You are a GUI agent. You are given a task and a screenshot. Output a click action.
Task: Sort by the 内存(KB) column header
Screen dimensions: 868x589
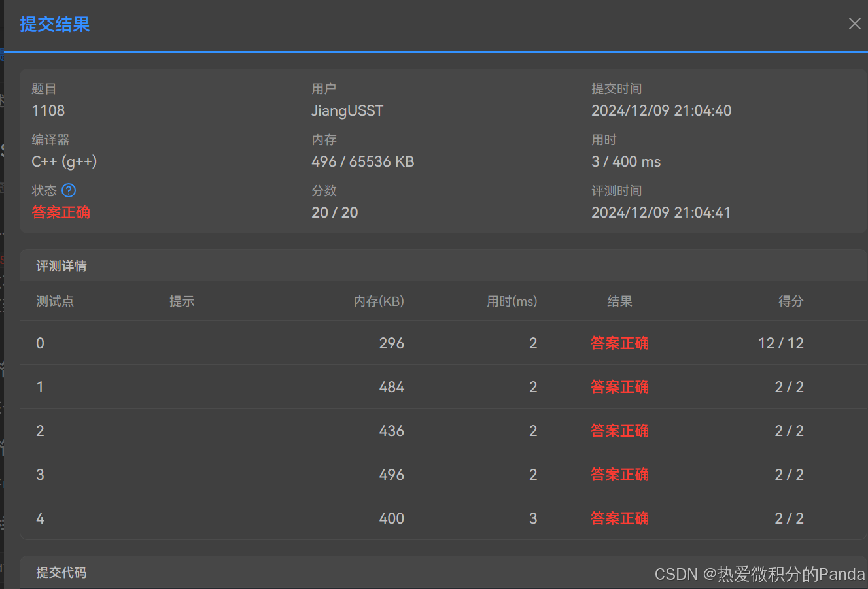point(379,301)
